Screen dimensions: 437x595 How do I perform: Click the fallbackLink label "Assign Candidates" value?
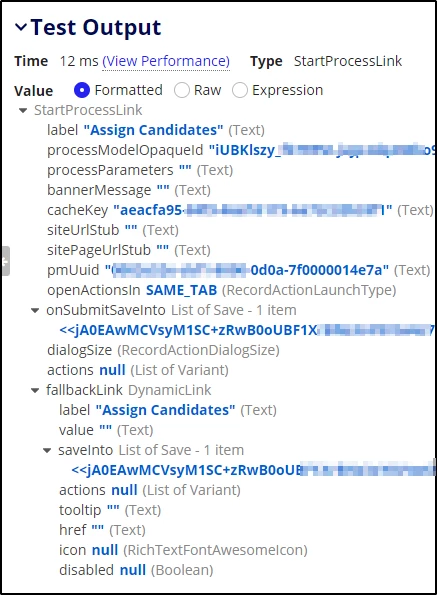click(165, 410)
